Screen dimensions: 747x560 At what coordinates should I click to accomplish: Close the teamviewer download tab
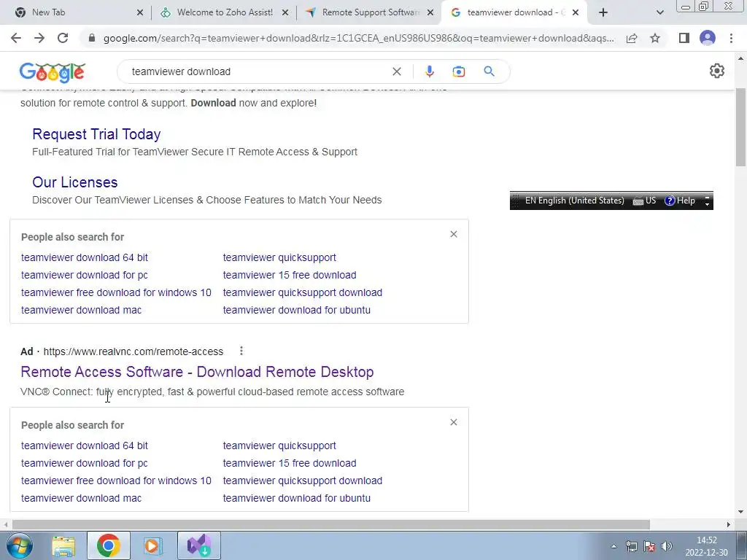[x=576, y=13]
